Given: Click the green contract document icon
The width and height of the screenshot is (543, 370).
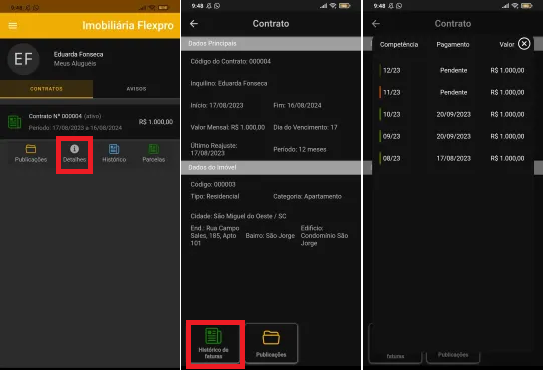Looking at the screenshot, I should tap(15, 122).
